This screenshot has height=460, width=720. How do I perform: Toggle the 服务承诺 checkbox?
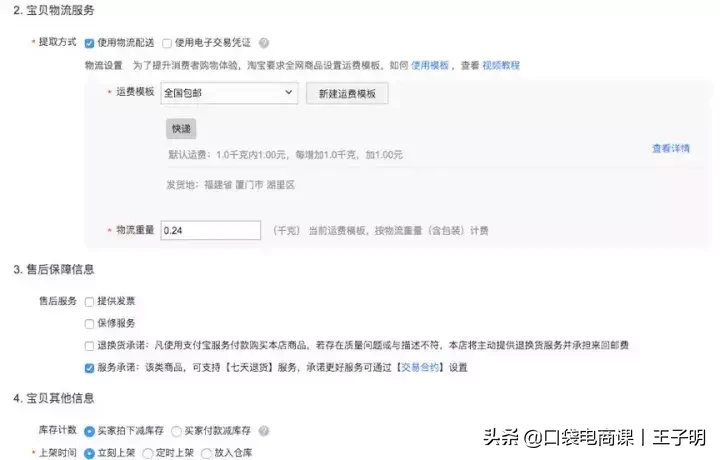pos(90,368)
